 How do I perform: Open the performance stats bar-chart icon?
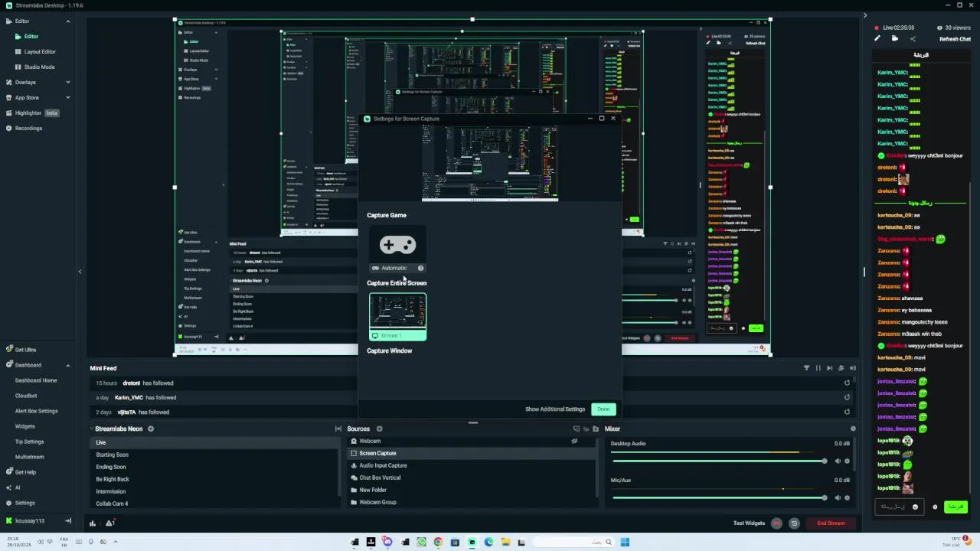pos(93,523)
